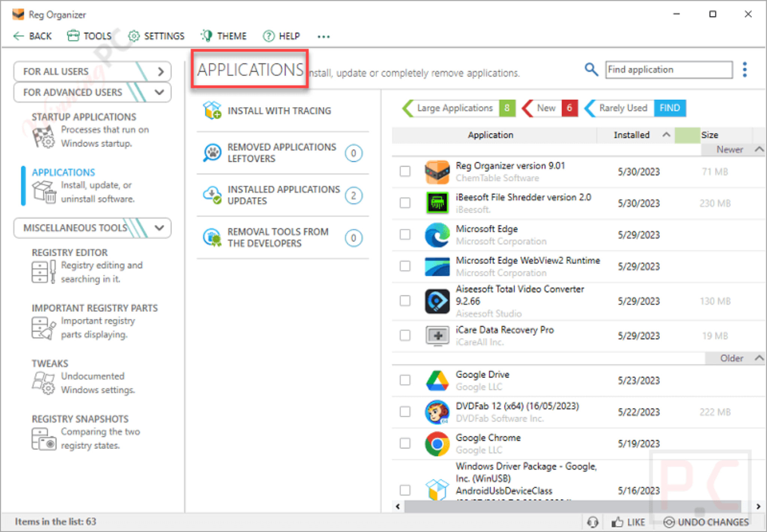
Task: Click the Tweaks windows gear icon
Action: click(x=44, y=383)
